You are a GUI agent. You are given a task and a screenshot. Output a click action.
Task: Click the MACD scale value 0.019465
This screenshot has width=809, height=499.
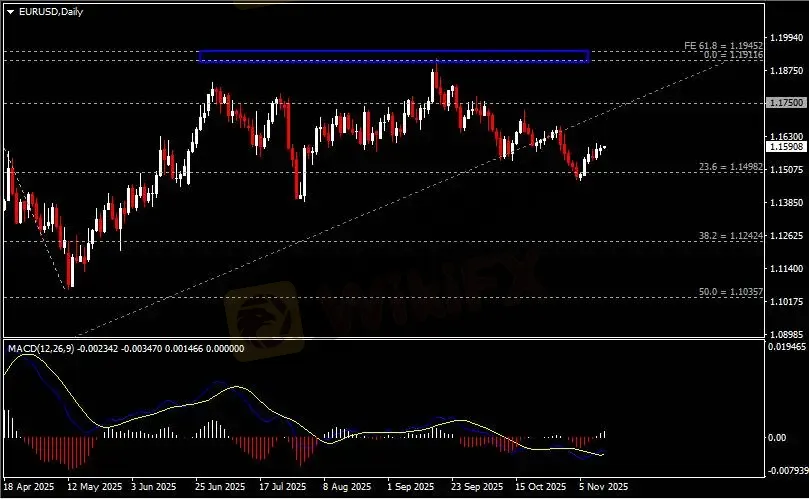click(786, 347)
